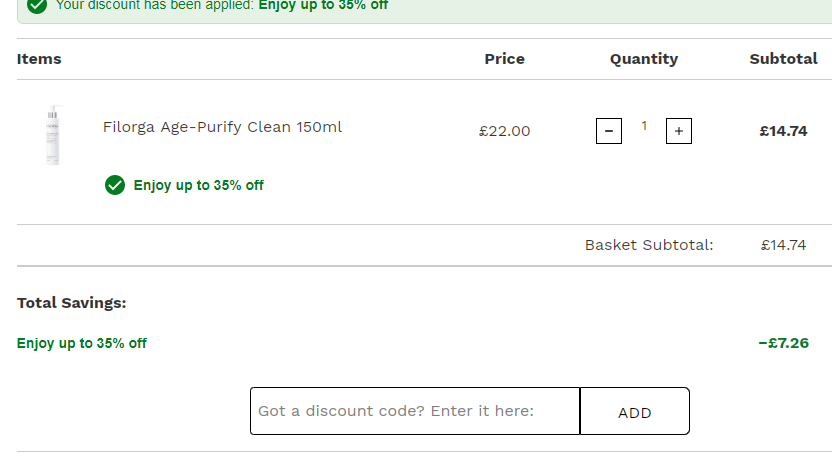
Task: Click the green checkmark icon beside product offer
Action: point(115,185)
